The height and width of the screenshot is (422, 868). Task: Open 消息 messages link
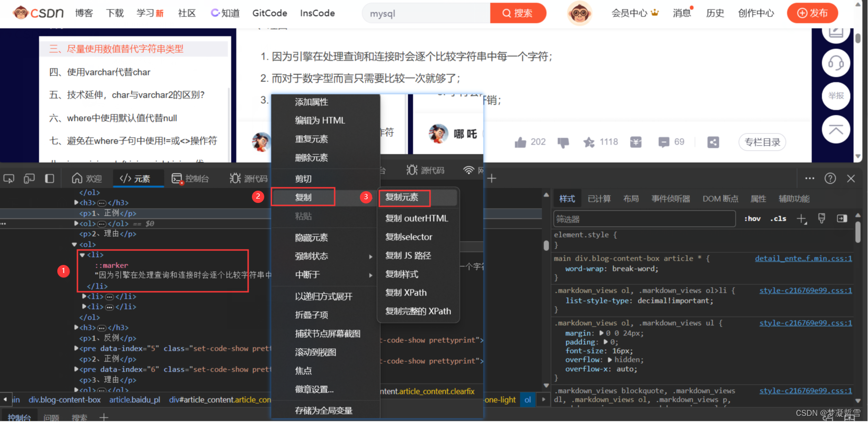click(x=682, y=13)
